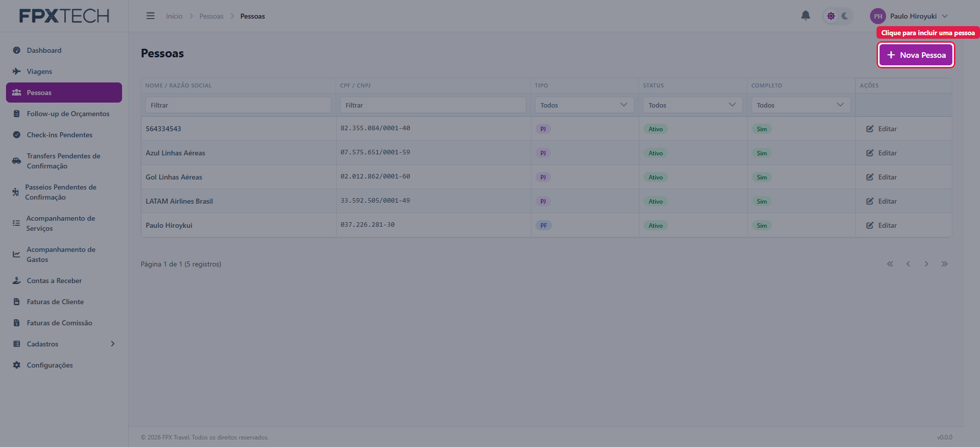This screenshot has height=447, width=980.
Task: Click the first Pessoas breadcrumb link
Action: coord(211,16)
